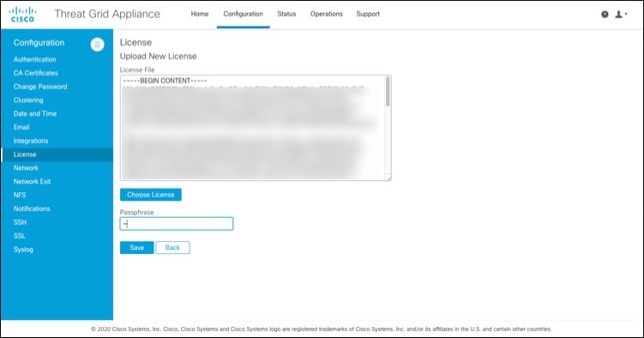Click the License File resize handle
The height and width of the screenshot is (338, 644).
click(388, 177)
